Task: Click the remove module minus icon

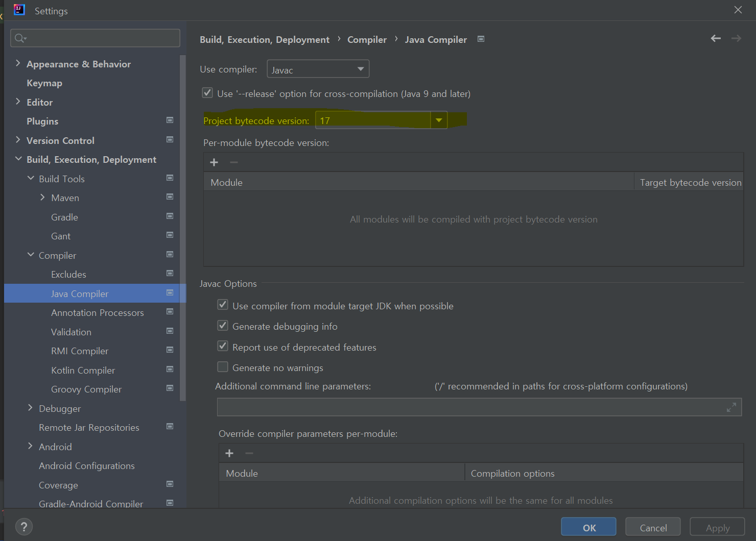Action: pyautogui.click(x=234, y=162)
